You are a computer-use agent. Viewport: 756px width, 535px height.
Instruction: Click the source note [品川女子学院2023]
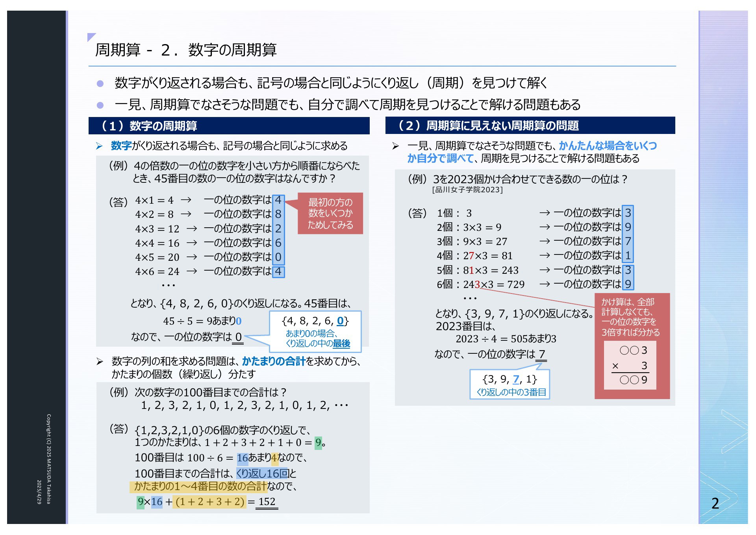(x=467, y=190)
